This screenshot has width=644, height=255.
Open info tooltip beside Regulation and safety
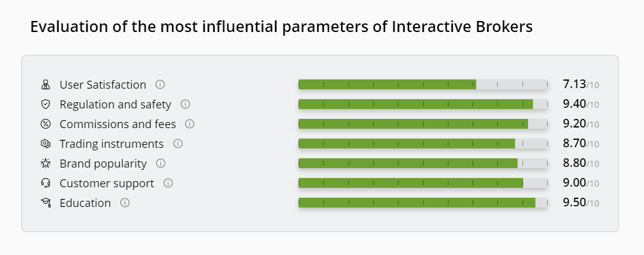coord(185,104)
